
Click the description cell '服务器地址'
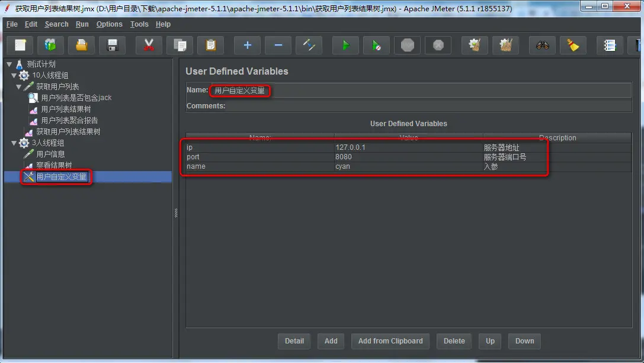click(x=558, y=147)
